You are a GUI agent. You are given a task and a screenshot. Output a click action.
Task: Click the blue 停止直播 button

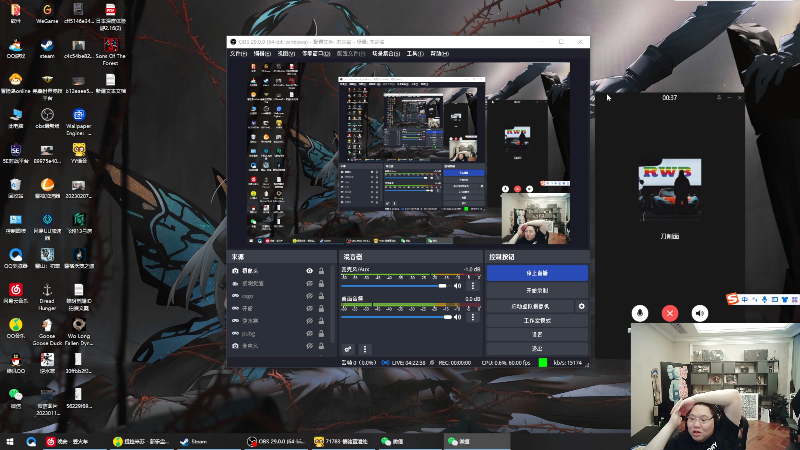click(x=537, y=273)
